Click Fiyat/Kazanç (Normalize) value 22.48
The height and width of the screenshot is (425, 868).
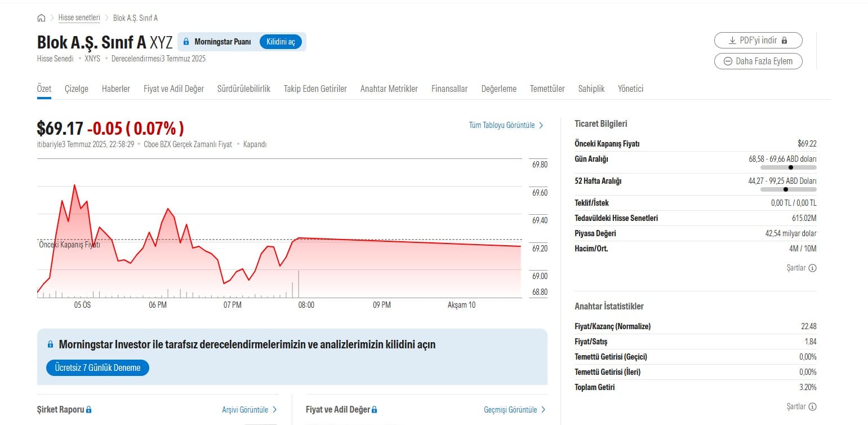[x=809, y=326]
